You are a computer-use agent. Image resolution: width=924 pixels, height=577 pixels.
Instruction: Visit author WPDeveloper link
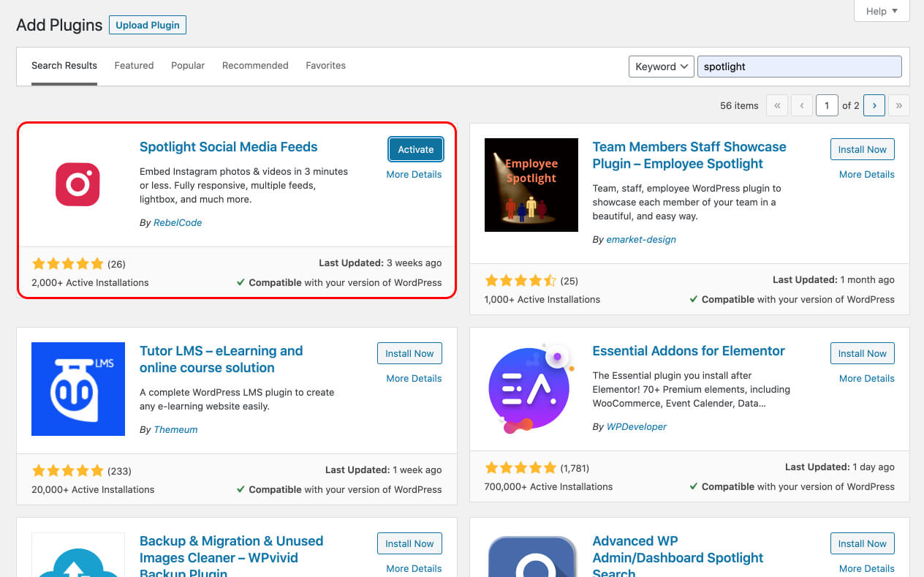pos(637,426)
